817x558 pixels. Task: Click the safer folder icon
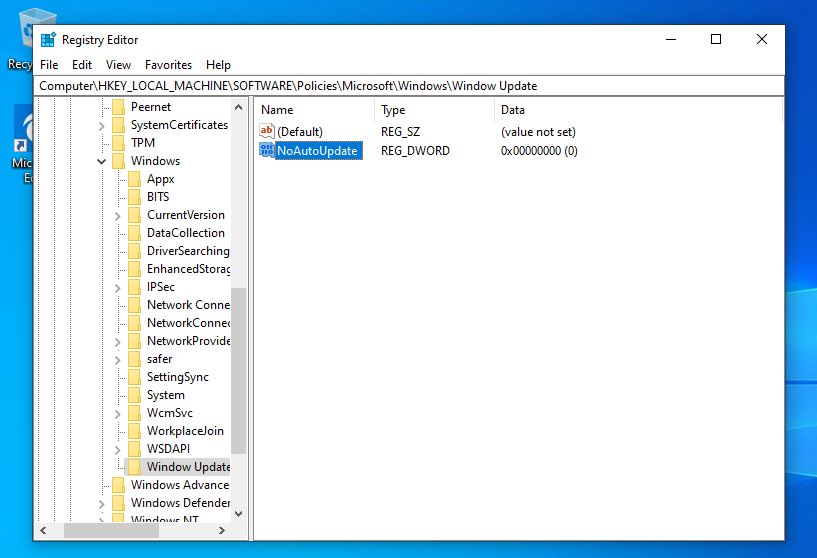click(x=134, y=359)
